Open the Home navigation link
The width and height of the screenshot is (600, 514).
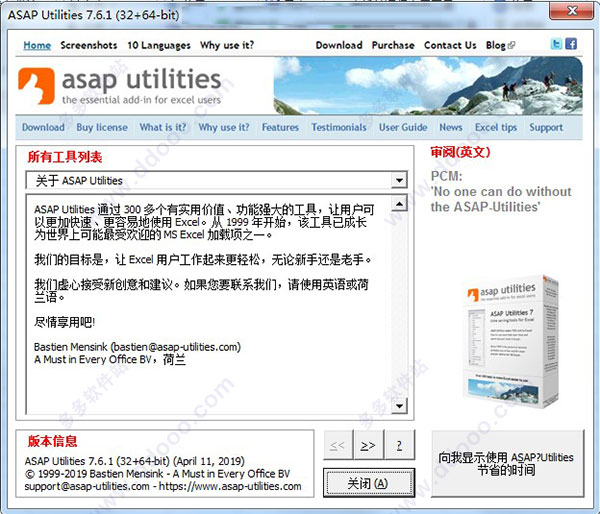coord(37,45)
